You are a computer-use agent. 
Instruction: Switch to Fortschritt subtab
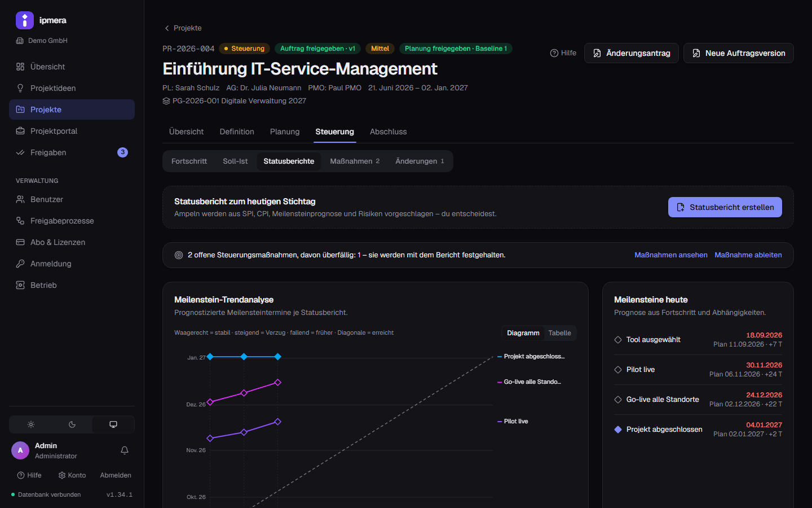[x=189, y=161]
